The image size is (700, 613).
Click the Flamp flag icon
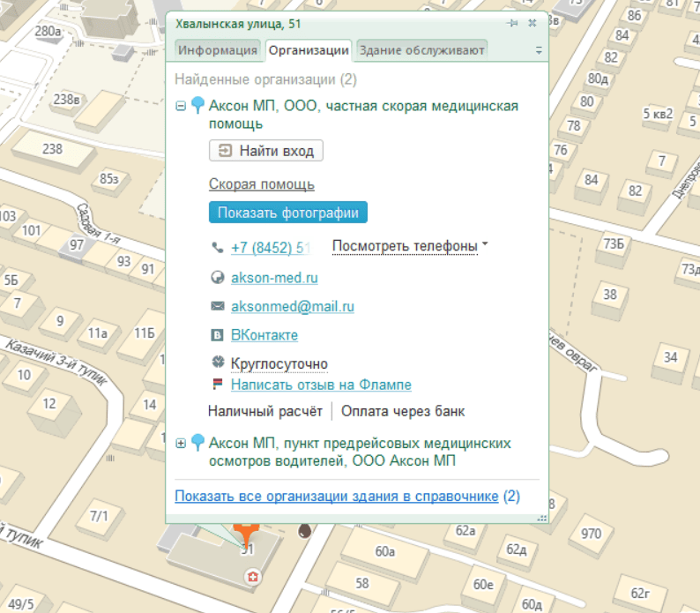(x=218, y=384)
